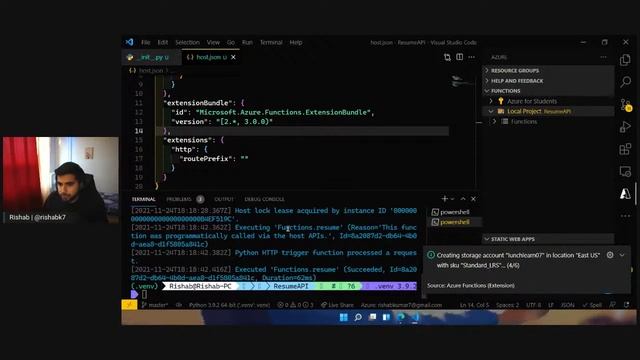Viewport: 640px width, 360px height.
Task: Open the Go menu
Action: click(231, 42)
